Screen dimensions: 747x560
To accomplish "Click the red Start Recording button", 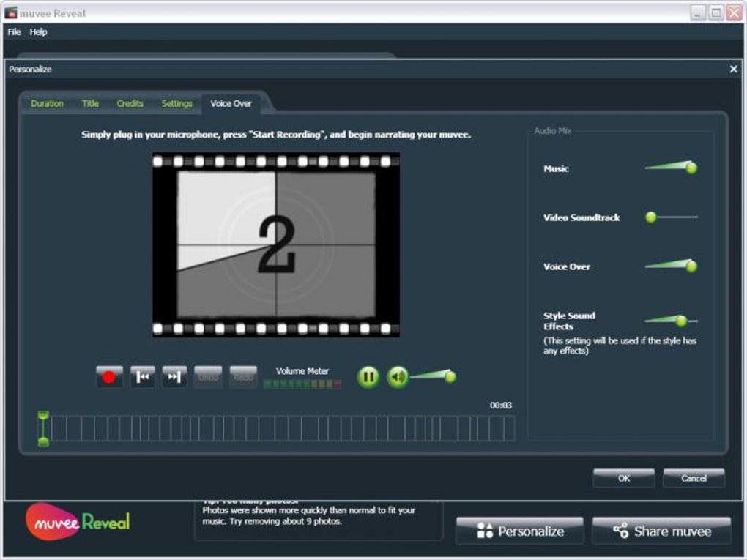I will pyautogui.click(x=109, y=377).
